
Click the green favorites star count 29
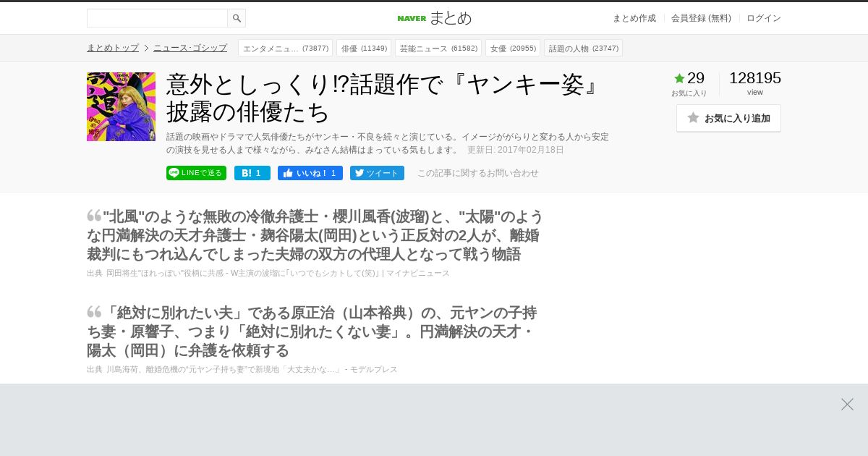[689, 78]
